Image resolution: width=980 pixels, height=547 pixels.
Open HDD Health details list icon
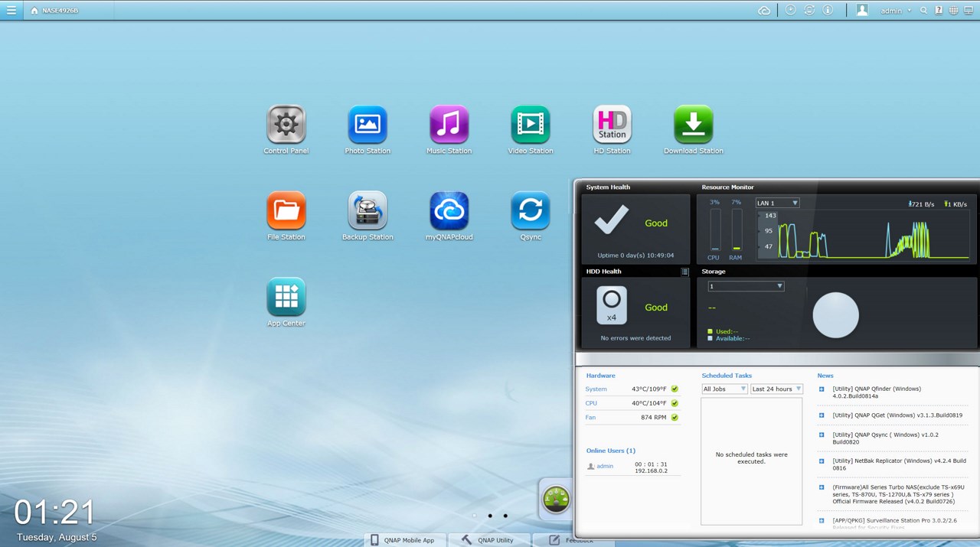(x=684, y=272)
